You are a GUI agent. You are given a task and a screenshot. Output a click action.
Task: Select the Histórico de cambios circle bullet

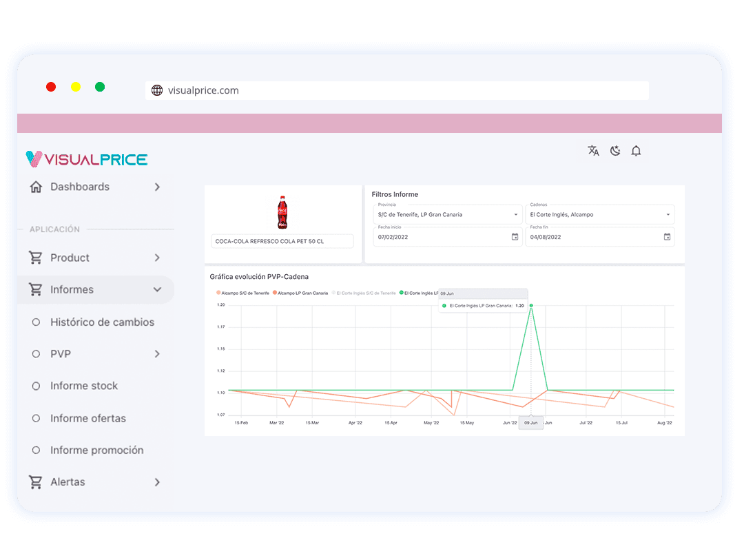pyautogui.click(x=36, y=322)
